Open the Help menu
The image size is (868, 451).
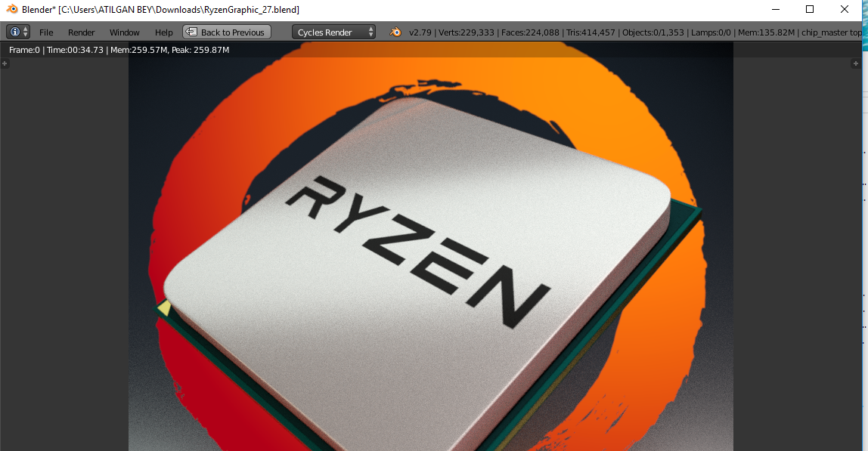tap(164, 32)
